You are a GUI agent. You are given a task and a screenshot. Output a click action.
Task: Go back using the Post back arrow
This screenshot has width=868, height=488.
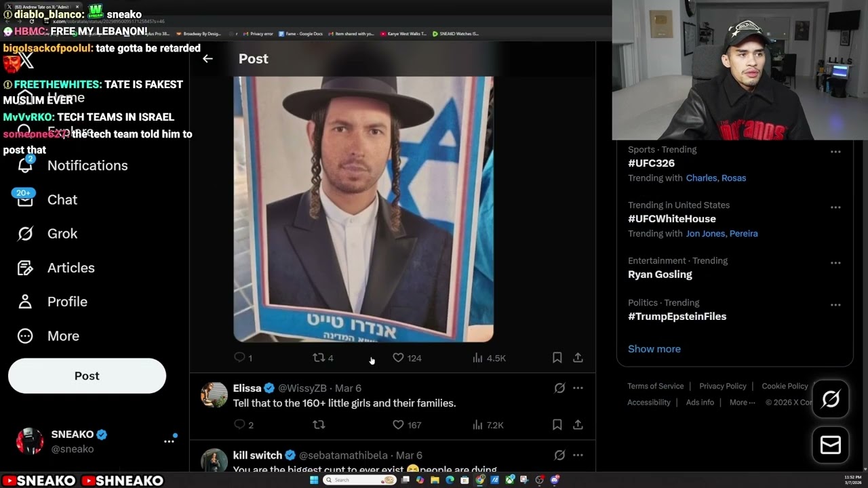coord(208,59)
